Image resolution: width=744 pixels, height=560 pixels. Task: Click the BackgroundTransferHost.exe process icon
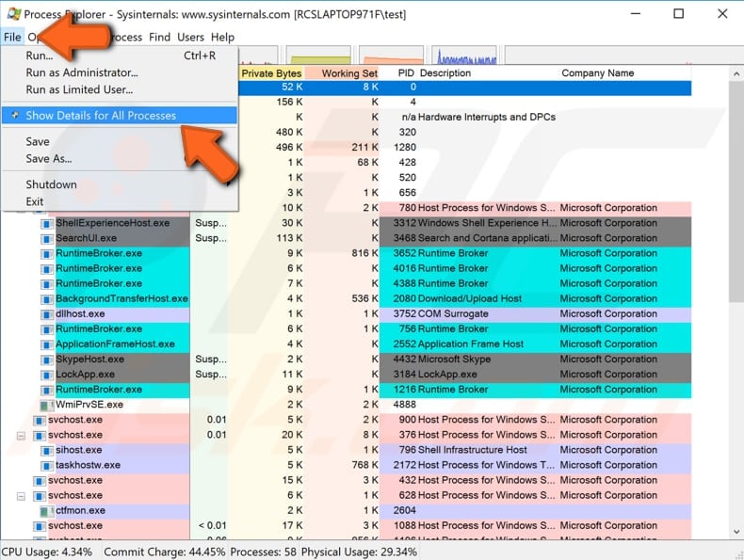coord(46,299)
